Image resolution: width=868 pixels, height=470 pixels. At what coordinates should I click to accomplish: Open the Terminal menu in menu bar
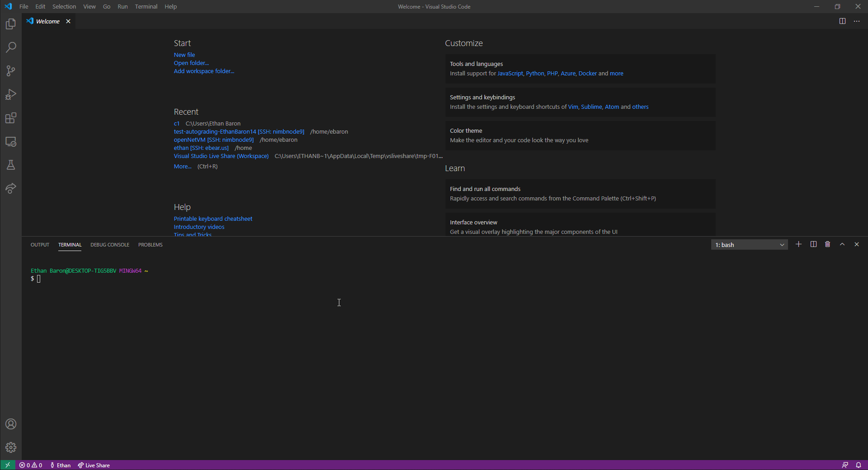pyautogui.click(x=146, y=7)
